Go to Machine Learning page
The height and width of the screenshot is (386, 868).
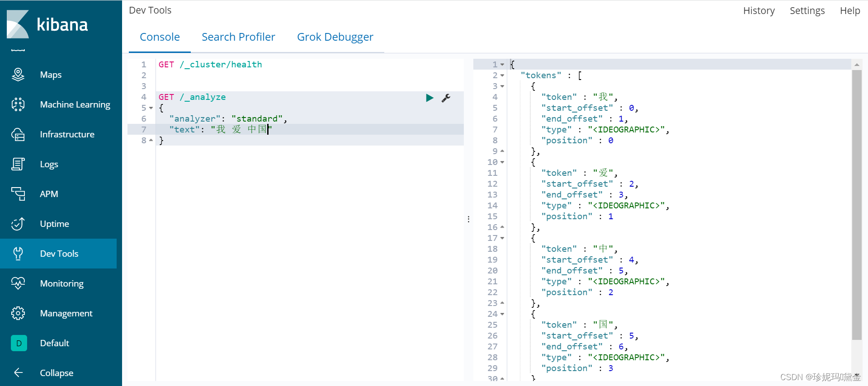tap(75, 104)
